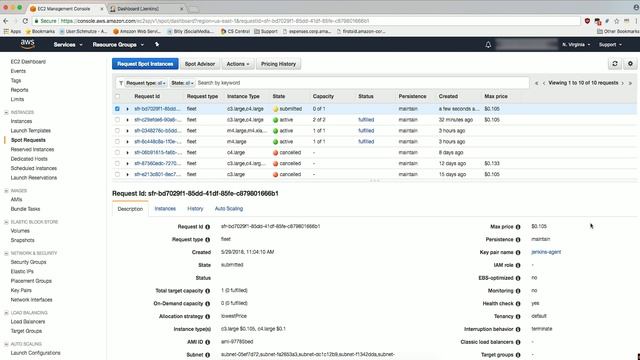Click the filter funnel icon in search bar
The height and width of the screenshot is (360, 640).
(x=121, y=83)
